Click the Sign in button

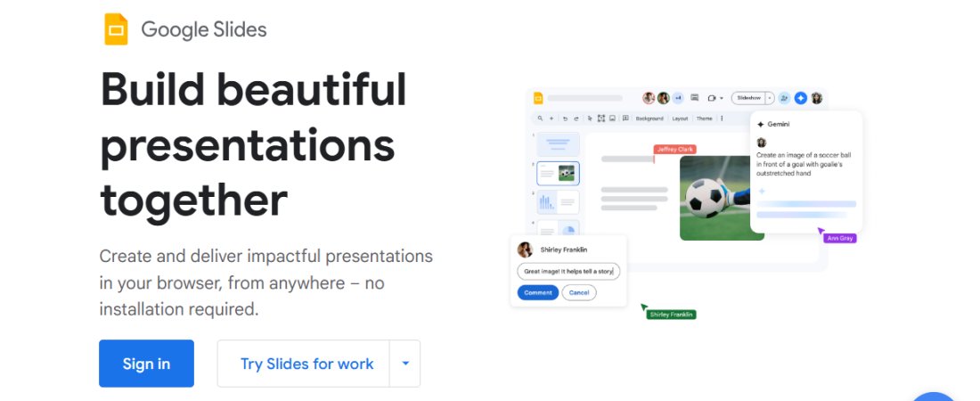coord(146,364)
